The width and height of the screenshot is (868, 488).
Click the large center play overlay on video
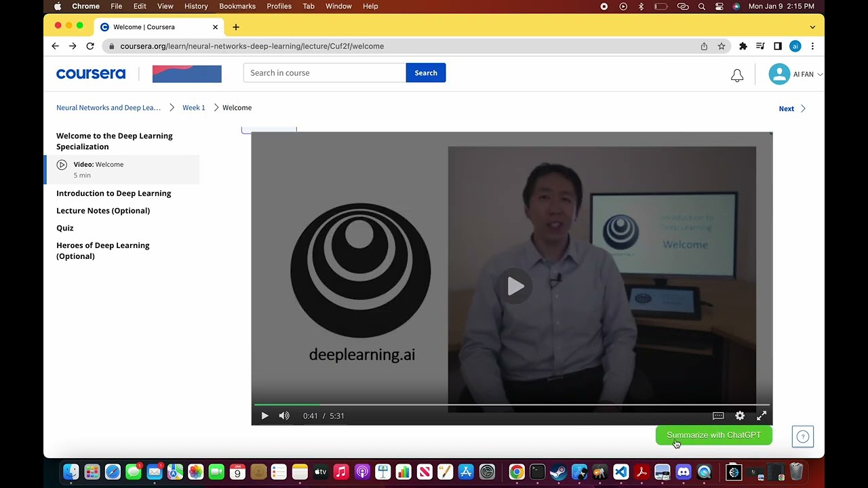pos(515,287)
